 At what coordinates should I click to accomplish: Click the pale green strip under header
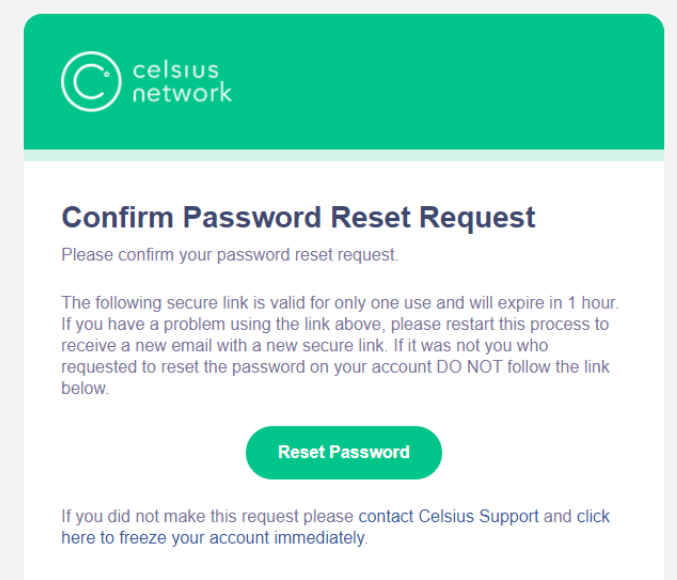click(344, 155)
